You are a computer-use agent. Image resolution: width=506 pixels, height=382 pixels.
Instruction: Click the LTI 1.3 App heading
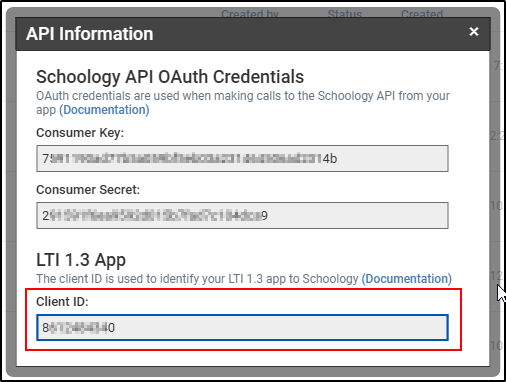tap(81, 260)
